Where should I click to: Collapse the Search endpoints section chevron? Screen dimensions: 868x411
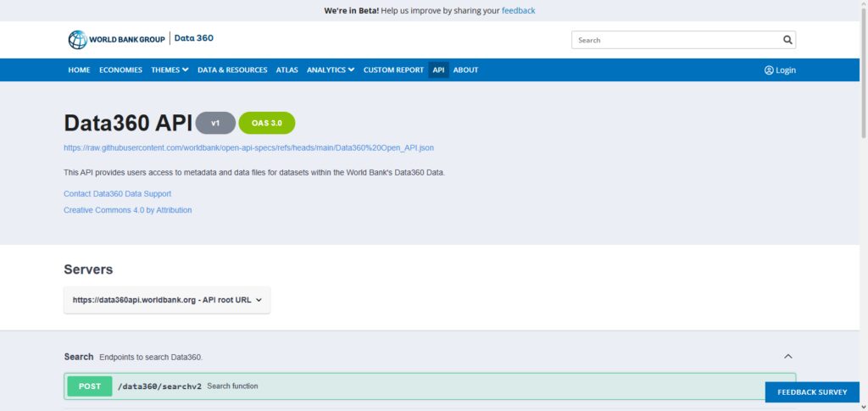coord(787,357)
